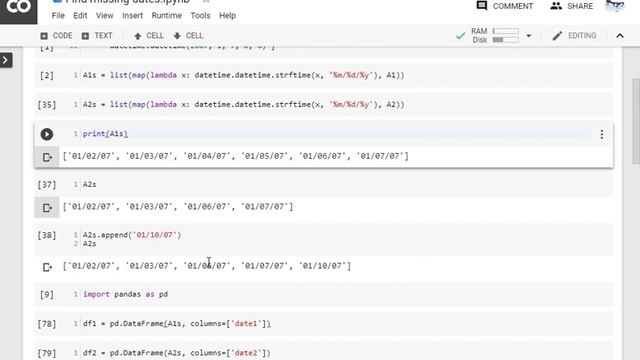Open the runtime connection dropdown arrow
The width and height of the screenshot is (640, 360).
[x=529, y=36]
